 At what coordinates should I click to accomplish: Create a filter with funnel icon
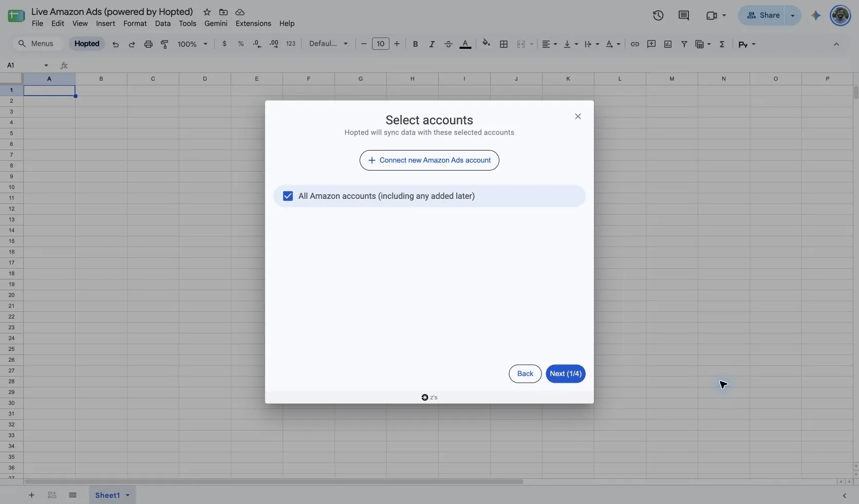coord(684,44)
